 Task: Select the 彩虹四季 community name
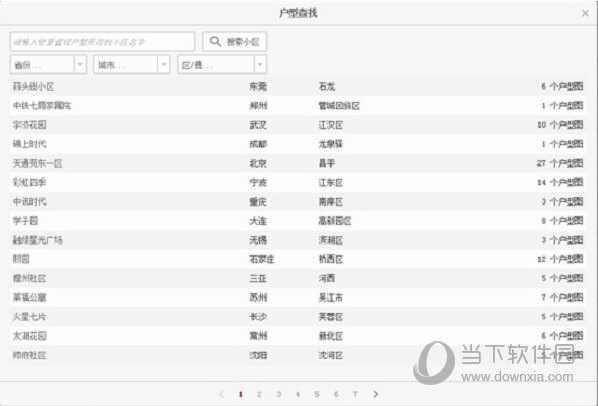click(x=29, y=182)
